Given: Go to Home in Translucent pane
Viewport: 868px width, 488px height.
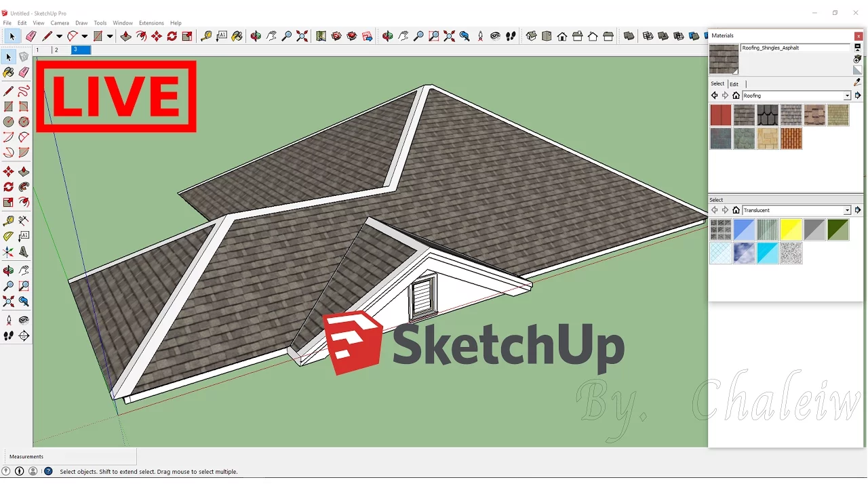Looking at the screenshot, I should (736, 210).
